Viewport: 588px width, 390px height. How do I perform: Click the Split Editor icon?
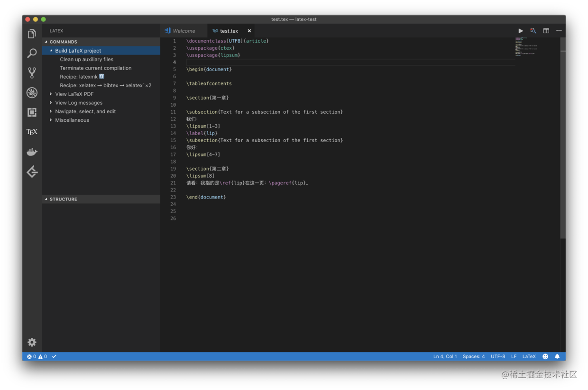point(546,30)
